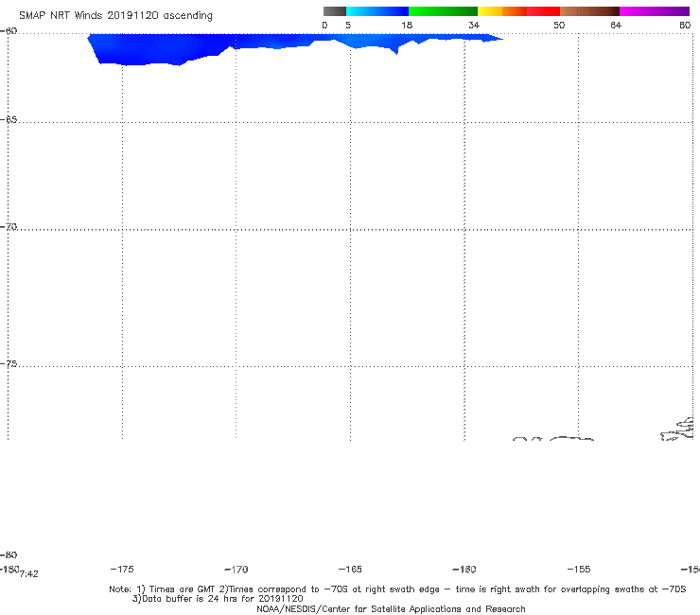Image resolution: width=700 pixels, height=615 pixels.
Task: Click the swath time stamp '7:42'
Action: [29, 574]
